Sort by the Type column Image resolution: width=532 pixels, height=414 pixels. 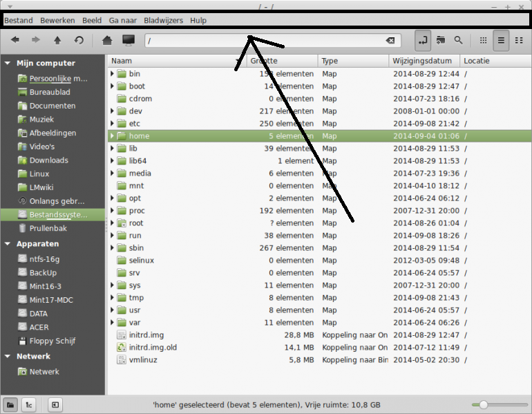coord(353,61)
